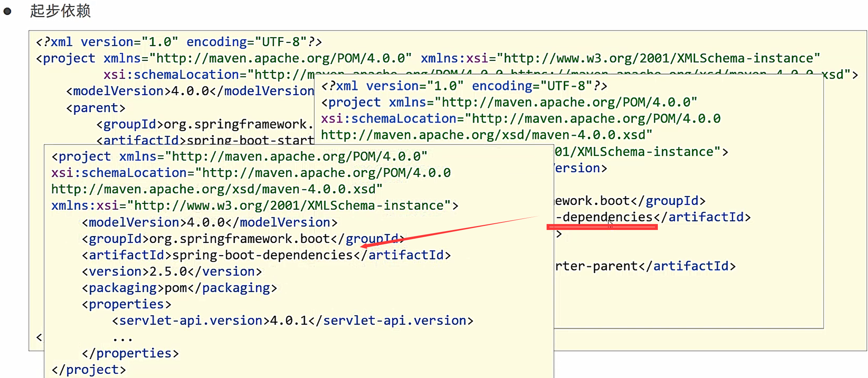Image resolution: width=868 pixels, height=378 pixels.
Task: Click 01/XMLSchema-instance"> text in middle box
Action: pyautogui.click(x=641, y=152)
